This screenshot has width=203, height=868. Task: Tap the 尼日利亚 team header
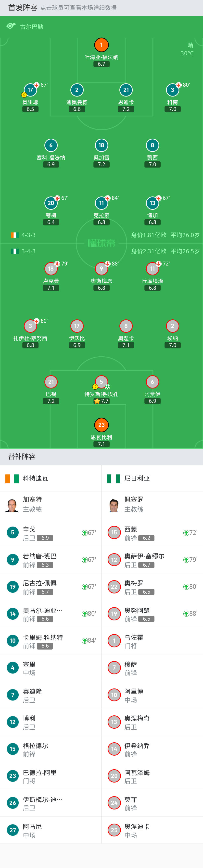[152, 479]
